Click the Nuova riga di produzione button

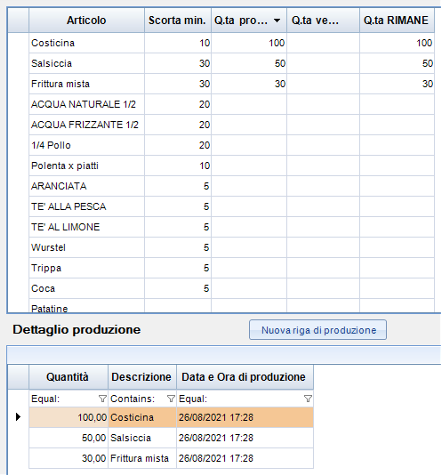click(x=318, y=330)
